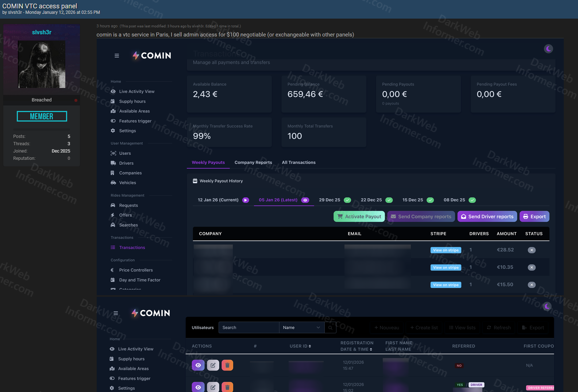The image size is (578, 392).
Task: Click the purple eye view button in first user row
Action: point(198,365)
